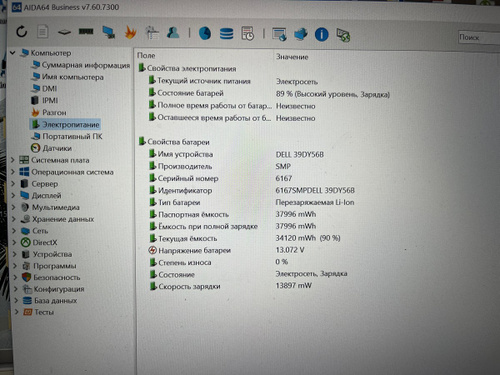This screenshot has height=375, width=500.
Task: Click the 13.072 V voltage value
Action: pyautogui.click(x=290, y=250)
